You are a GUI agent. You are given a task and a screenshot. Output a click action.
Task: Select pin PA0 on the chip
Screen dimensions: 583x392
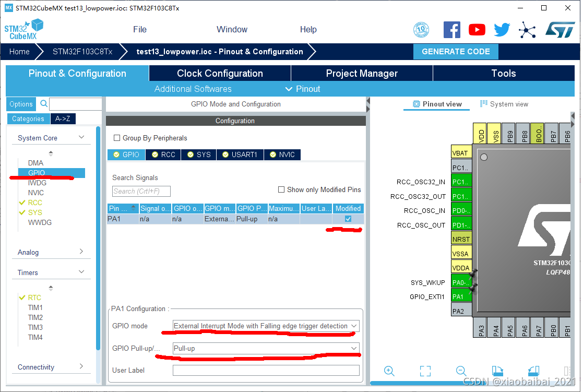[x=461, y=282]
